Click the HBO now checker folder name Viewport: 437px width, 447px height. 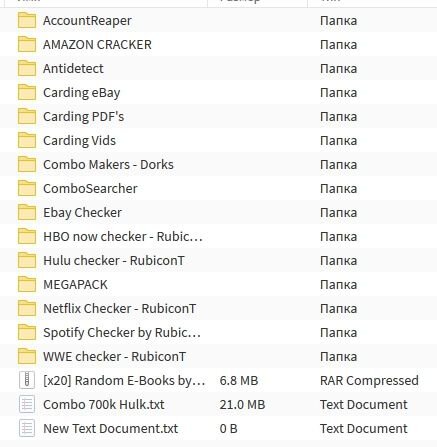(x=123, y=237)
